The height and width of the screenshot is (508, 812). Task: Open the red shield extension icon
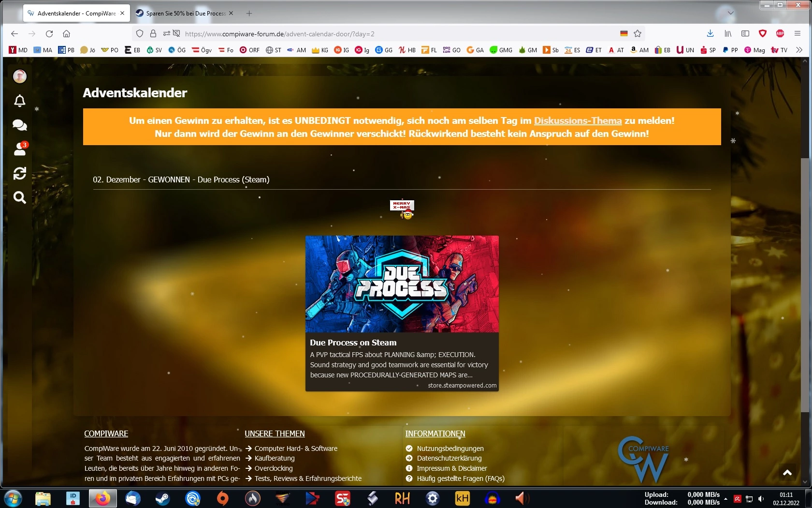(763, 33)
